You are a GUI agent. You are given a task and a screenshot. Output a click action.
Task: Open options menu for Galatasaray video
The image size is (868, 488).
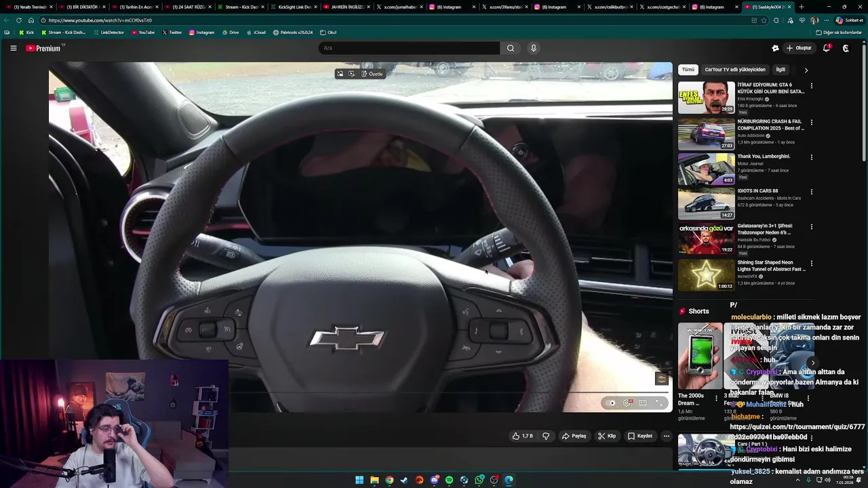click(x=811, y=227)
